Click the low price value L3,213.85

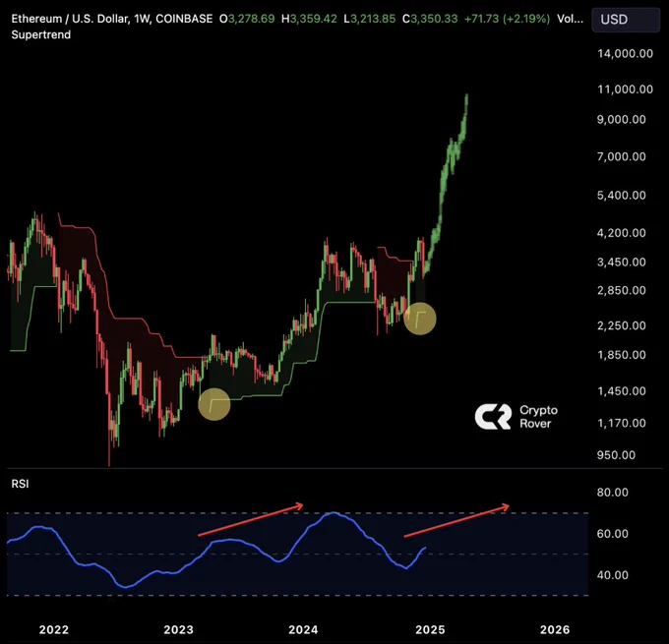pyautogui.click(x=370, y=19)
